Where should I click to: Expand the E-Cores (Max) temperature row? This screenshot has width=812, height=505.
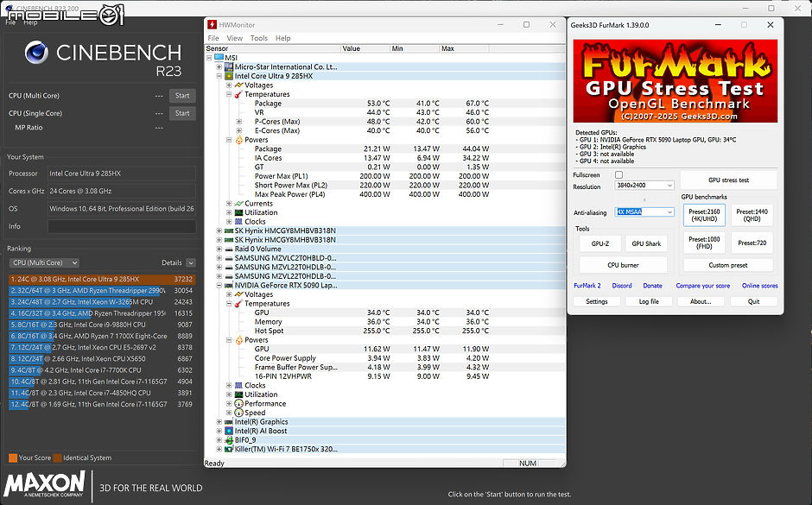(x=238, y=130)
